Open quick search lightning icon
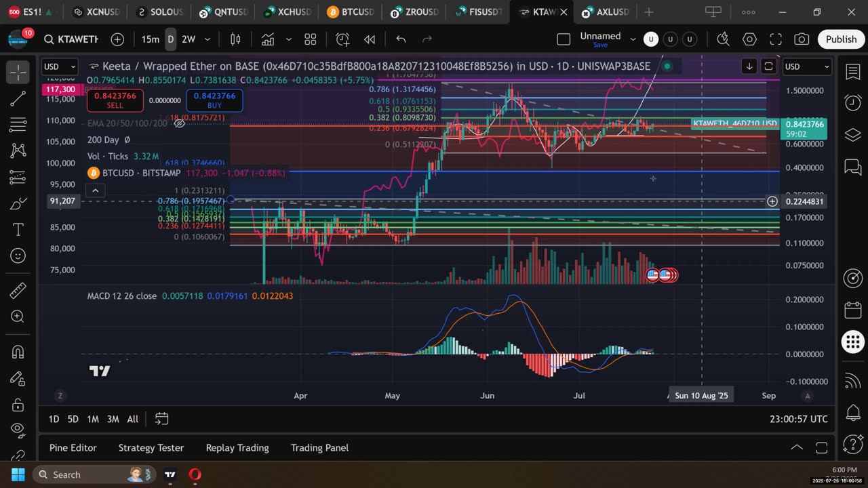 pyautogui.click(x=723, y=39)
